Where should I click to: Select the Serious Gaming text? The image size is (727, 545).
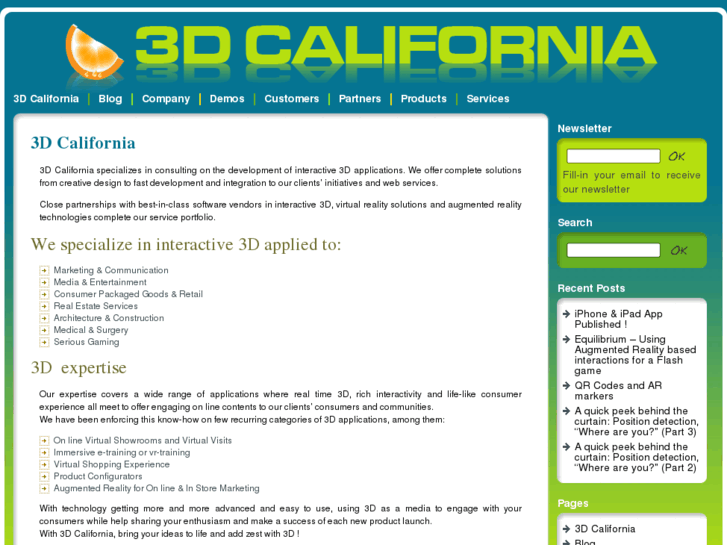86,342
